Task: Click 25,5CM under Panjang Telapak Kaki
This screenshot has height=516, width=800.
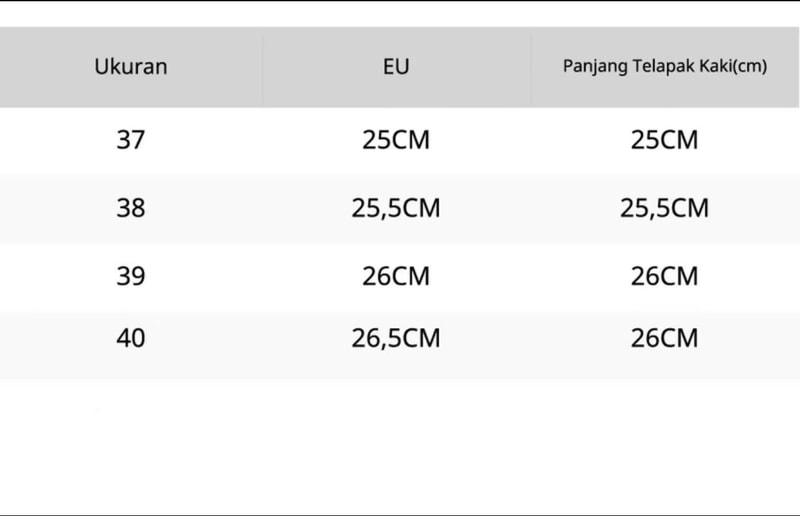Action: tap(664, 208)
